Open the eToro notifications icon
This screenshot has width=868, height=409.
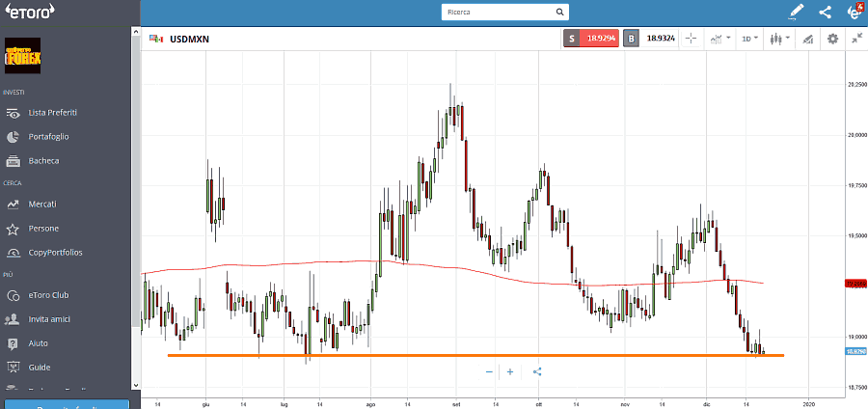pos(854,13)
